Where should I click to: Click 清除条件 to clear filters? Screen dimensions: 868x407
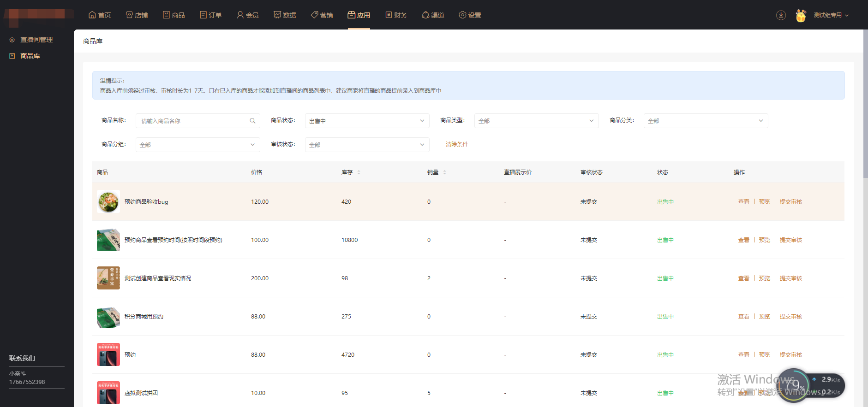[x=457, y=144]
